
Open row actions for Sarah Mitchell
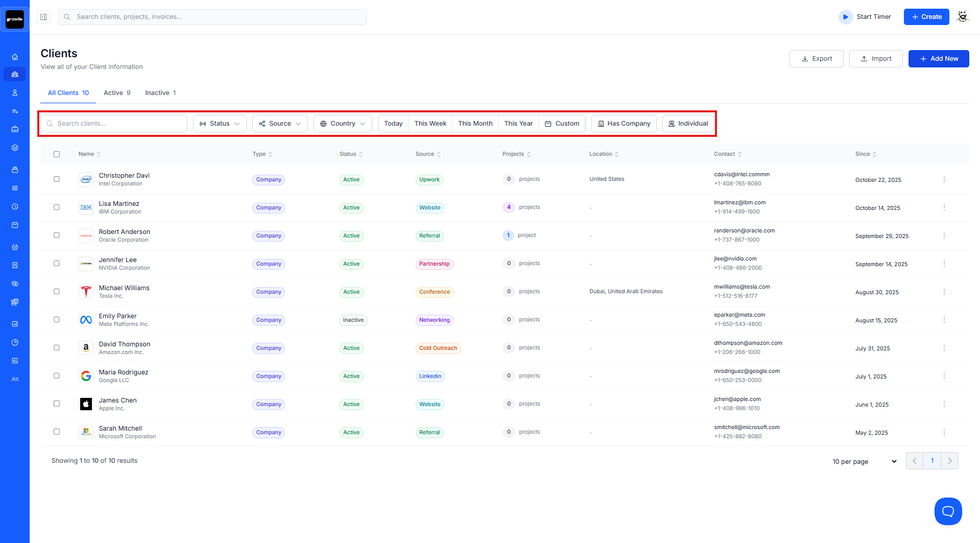tap(944, 432)
